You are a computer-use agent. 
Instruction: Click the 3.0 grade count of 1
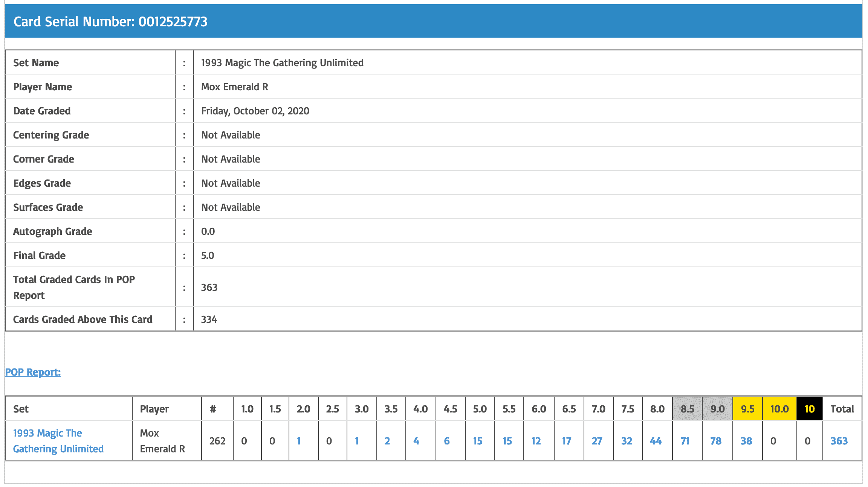click(x=357, y=441)
